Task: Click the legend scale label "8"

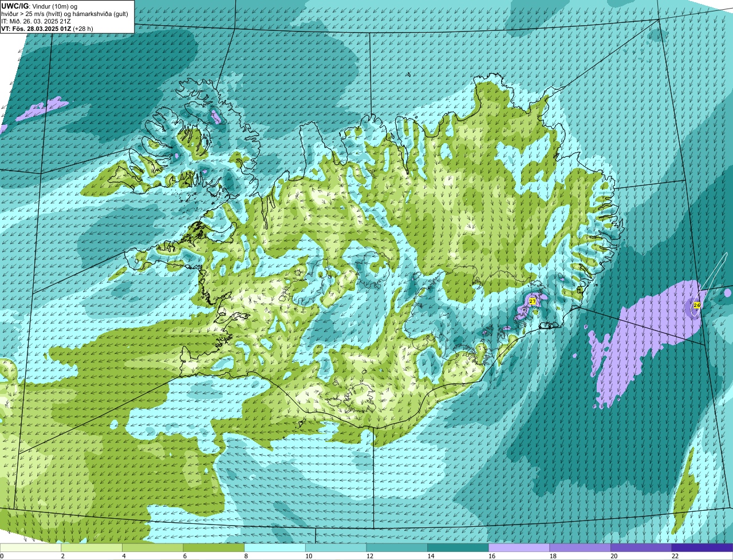Action: coord(246,556)
